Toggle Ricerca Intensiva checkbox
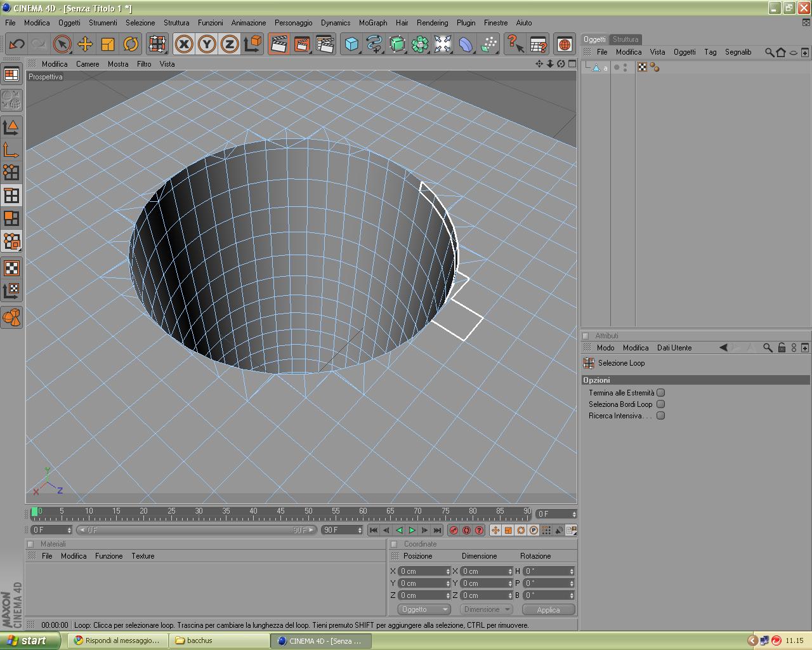Viewport: 812px width, 650px height. coord(660,416)
